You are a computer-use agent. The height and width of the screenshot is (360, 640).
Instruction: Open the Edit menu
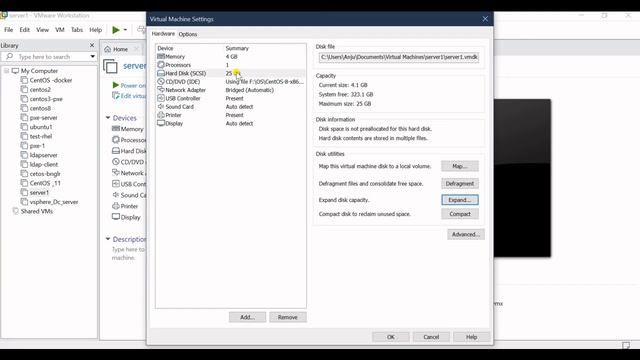pyautogui.click(x=24, y=30)
